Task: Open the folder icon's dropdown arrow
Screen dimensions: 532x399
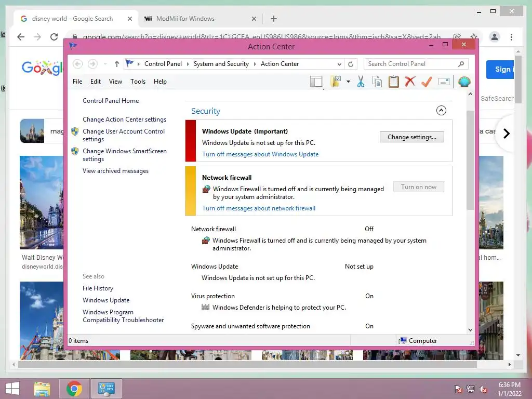Action: (348, 82)
